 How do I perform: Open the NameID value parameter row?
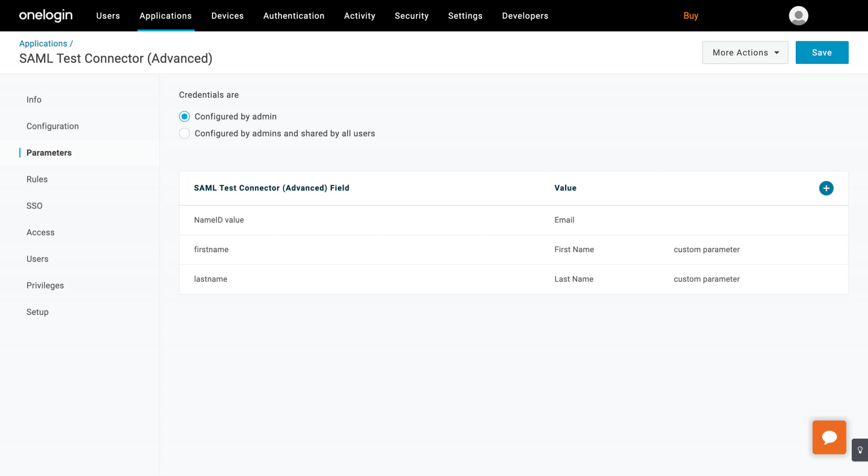(219, 220)
